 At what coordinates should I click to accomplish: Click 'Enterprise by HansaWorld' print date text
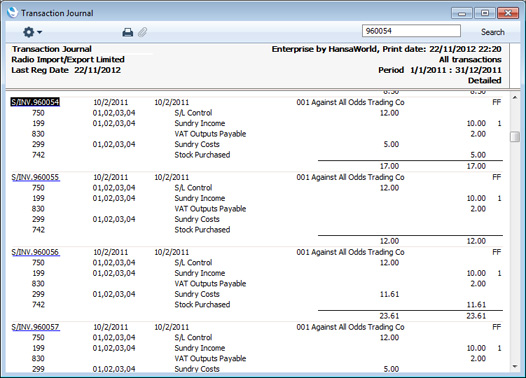(386, 49)
